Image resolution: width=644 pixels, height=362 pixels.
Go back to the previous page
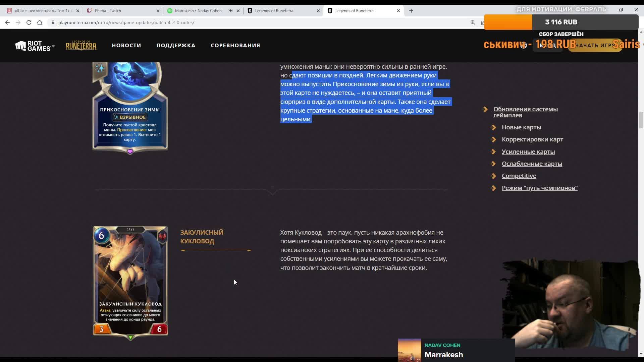[7, 22]
